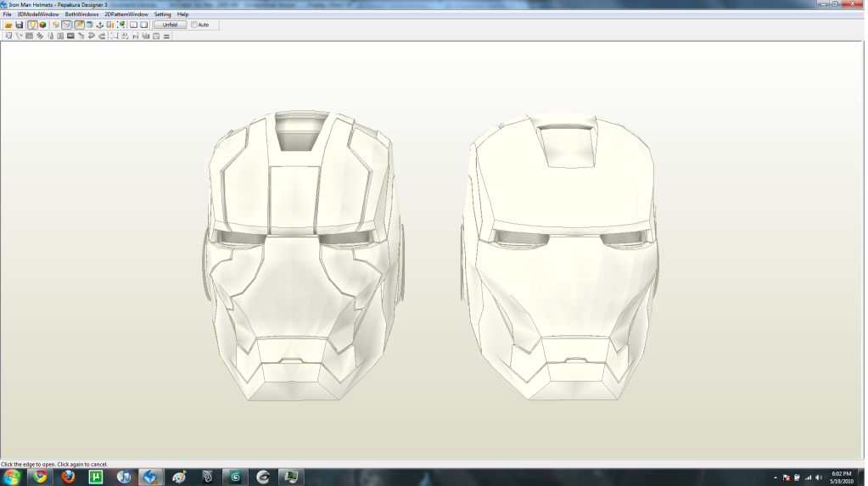
Task: Click the grayed dashed selection rectangle icon
Action: (115, 36)
